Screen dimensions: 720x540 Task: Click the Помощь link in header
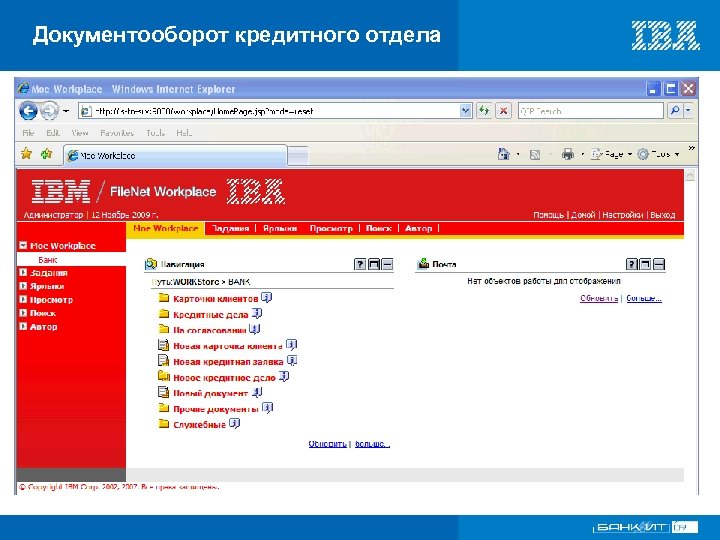[x=548, y=215]
